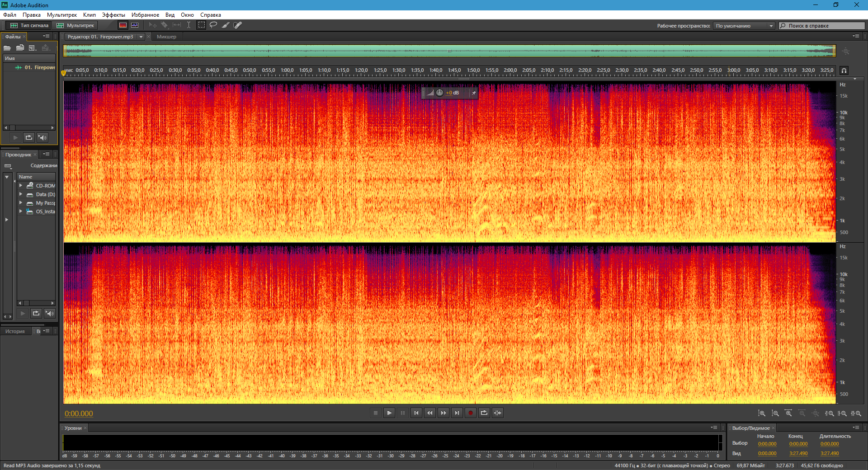Select the Spot Healing Brush tool
Viewport: 868px width, 470px height.
click(x=238, y=25)
